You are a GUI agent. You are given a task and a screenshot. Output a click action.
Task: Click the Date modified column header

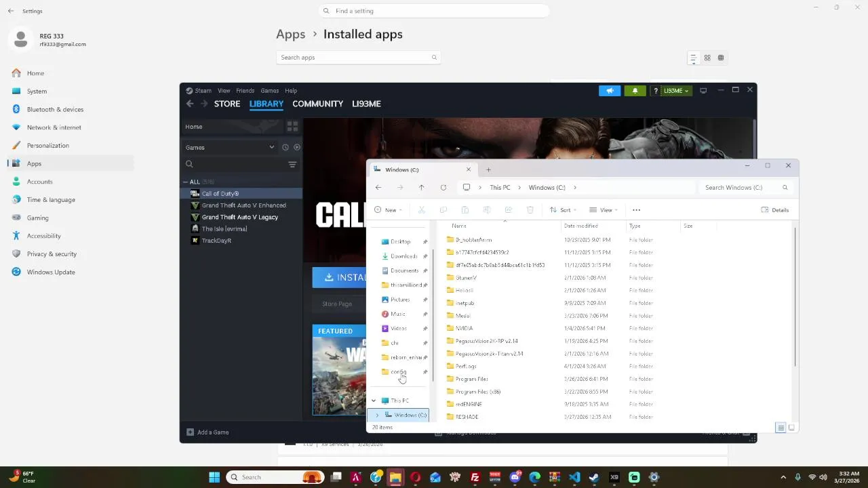[x=581, y=226]
